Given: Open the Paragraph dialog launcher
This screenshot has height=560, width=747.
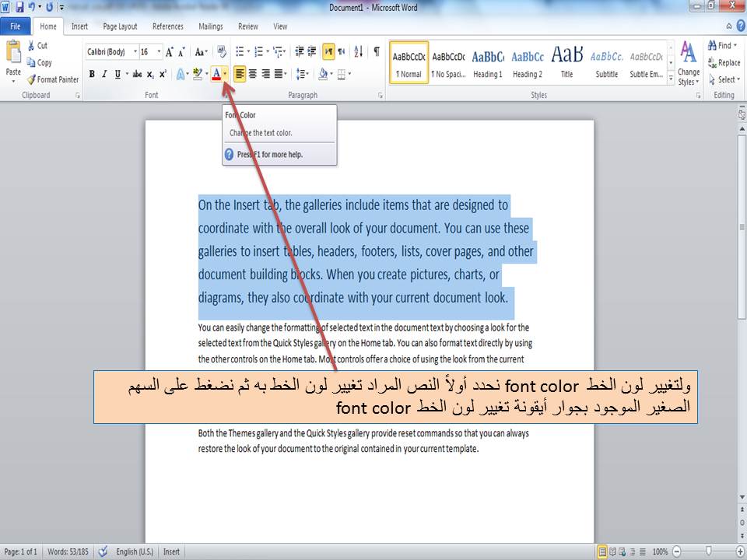Looking at the screenshot, I should click(x=381, y=95).
